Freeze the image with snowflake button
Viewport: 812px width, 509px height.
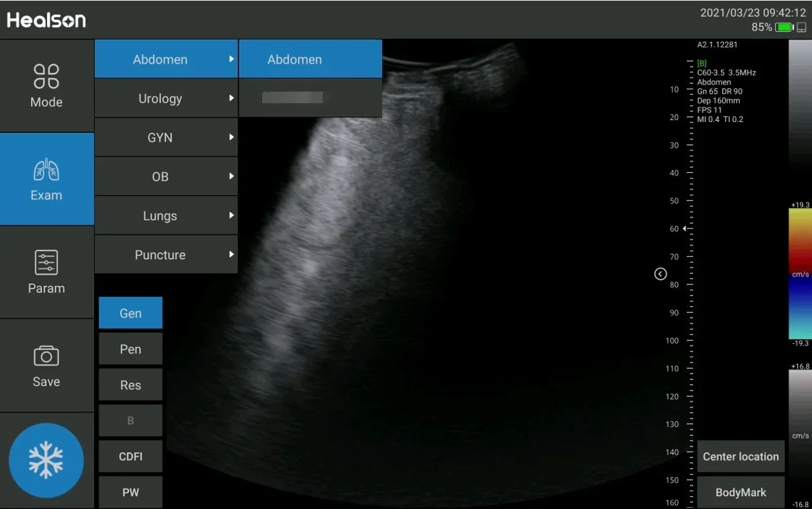pos(46,461)
